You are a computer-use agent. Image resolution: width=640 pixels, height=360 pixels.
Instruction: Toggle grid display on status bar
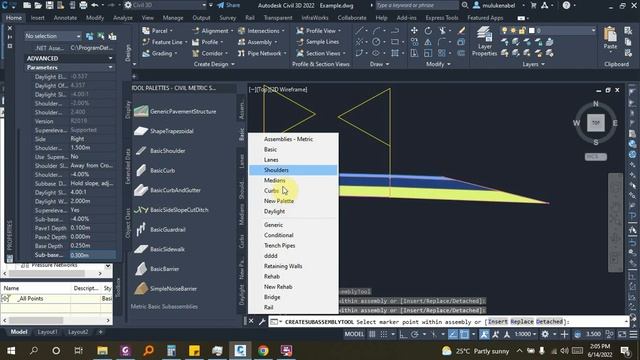372,334
